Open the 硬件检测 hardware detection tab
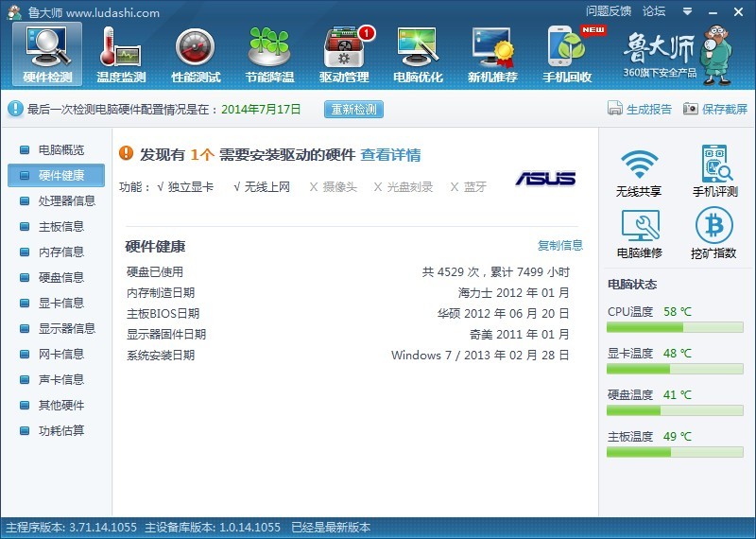The width and height of the screenshot is (756, 539). (x=47, y=55)
